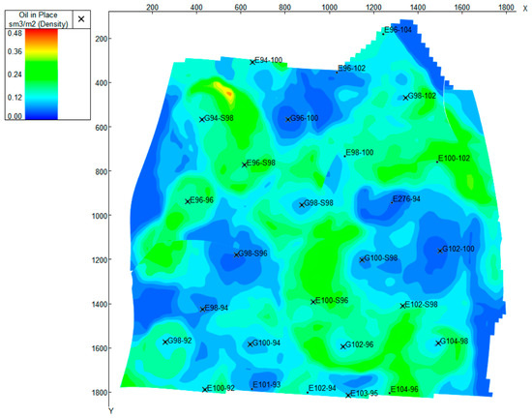The image size is (532, 418).
Task: Select the G100-94 well marker
Action: tap(251, 344)
